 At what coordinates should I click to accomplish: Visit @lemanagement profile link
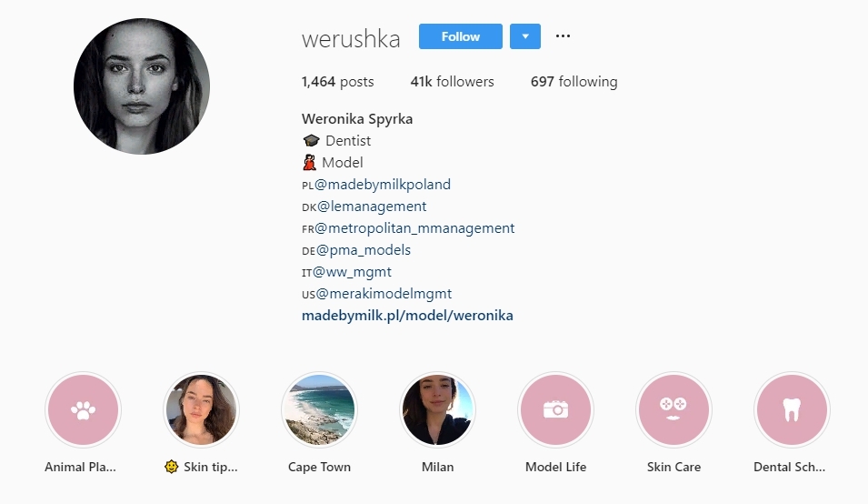click(x=372, y=207)
